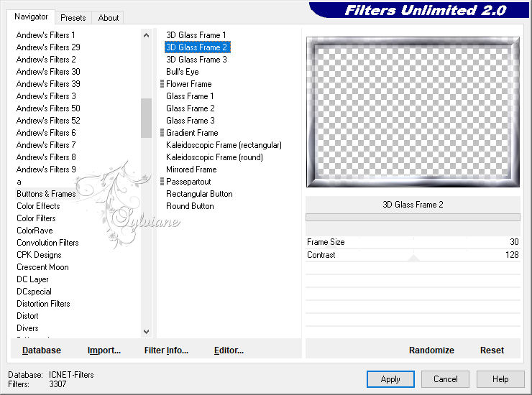Screen dimensions: 532x395
Task: Select the CPK Designs category
Action: coord(39,255)
